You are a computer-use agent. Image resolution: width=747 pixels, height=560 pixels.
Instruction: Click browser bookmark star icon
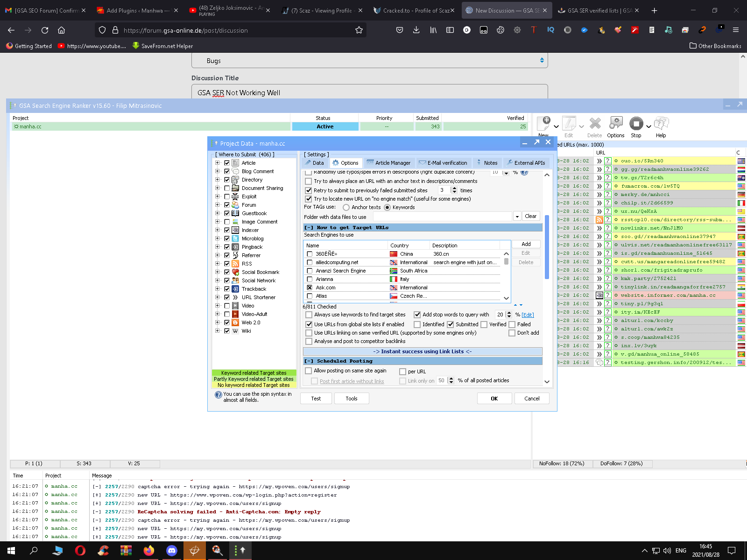point(359,30)
